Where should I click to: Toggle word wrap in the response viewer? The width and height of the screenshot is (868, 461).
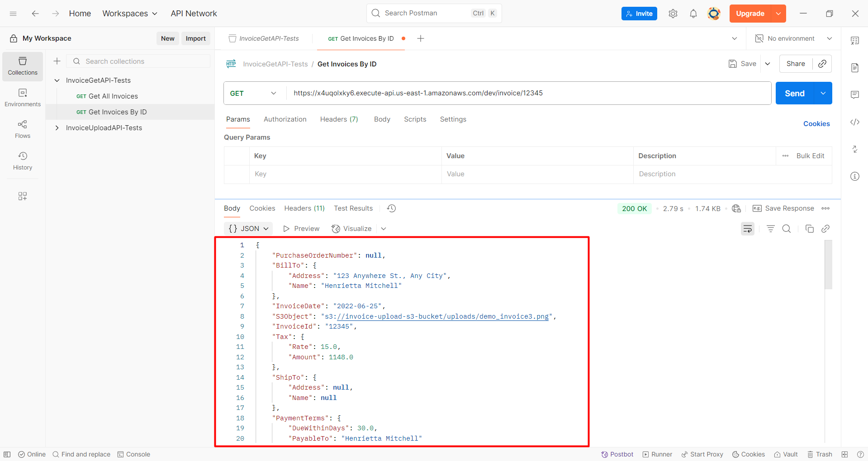pyautogui.click(x=747, y=229)
